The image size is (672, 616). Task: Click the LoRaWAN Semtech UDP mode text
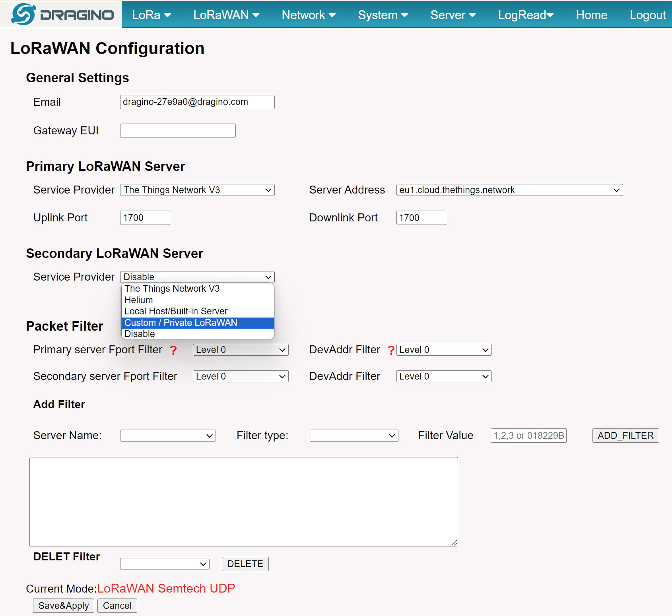166,588
